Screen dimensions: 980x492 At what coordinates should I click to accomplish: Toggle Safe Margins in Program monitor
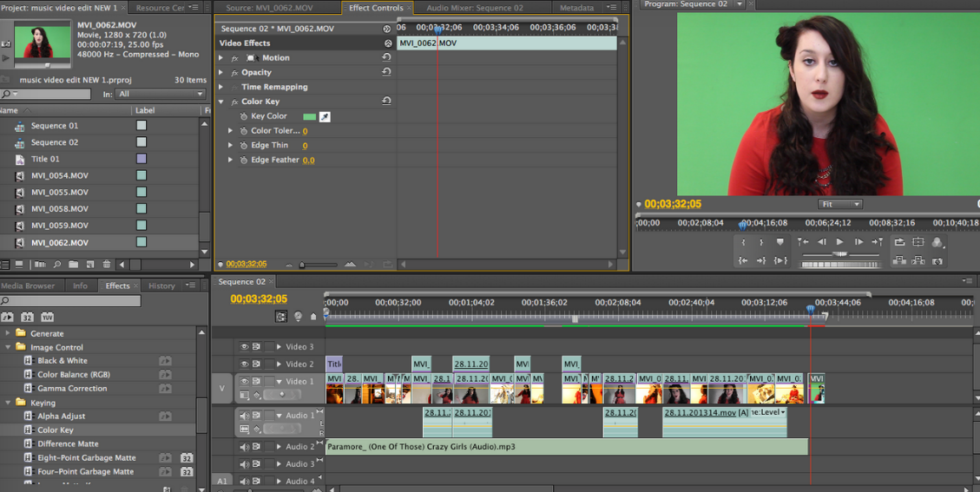click(918, 242)
